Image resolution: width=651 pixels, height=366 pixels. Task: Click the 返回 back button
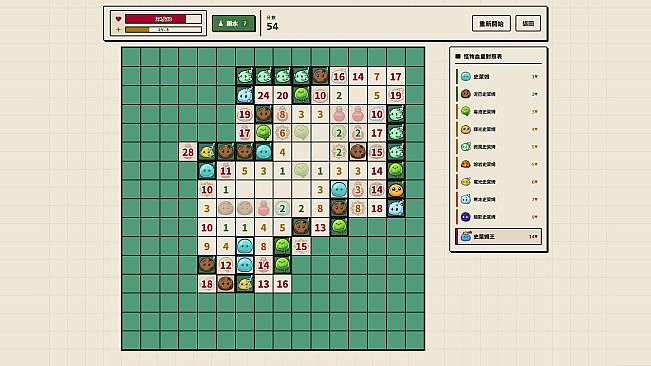click(x=528, y=23)
